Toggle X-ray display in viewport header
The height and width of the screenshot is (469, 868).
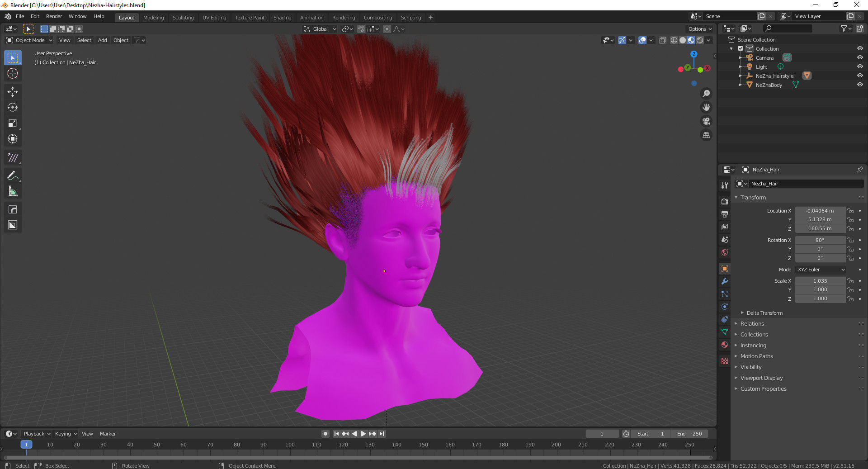click(663, 40)
